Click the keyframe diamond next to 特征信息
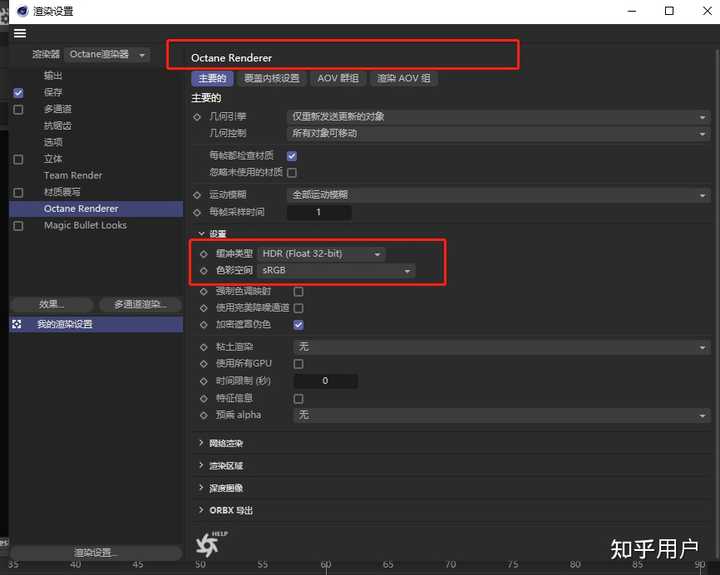This screenshot has height=575, width=720. (204, 398)
